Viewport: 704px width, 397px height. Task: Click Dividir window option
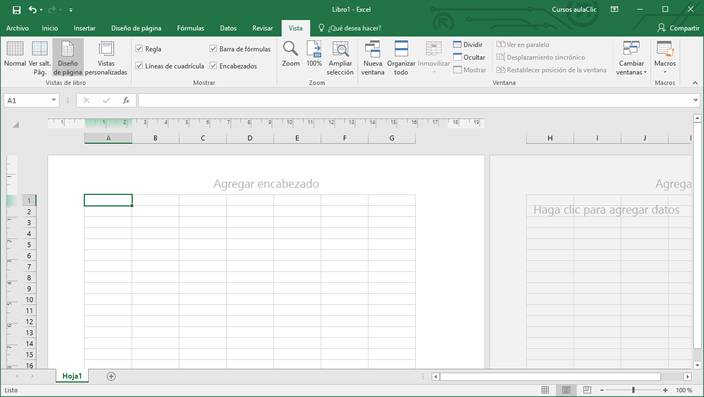(x=468, y=44)
